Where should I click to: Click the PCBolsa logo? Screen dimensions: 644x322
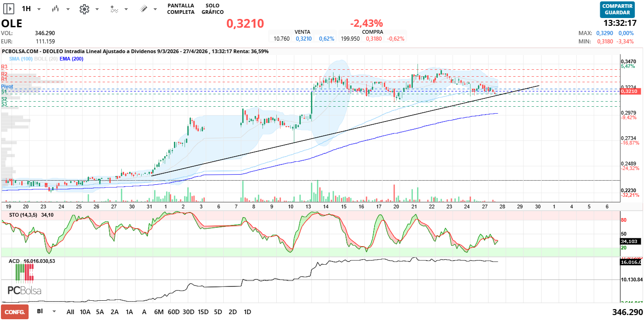click(24, 279)
